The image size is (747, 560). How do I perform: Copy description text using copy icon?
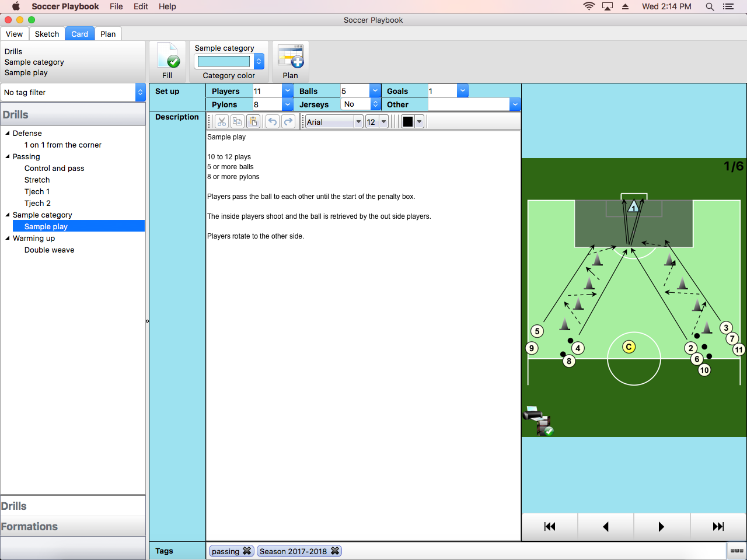(x=237, y=121)
